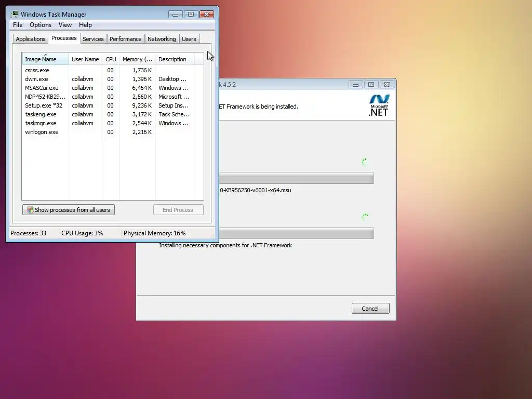
Task: Click Processes: 33 in the status bar
Action: (x=28, y=233)
